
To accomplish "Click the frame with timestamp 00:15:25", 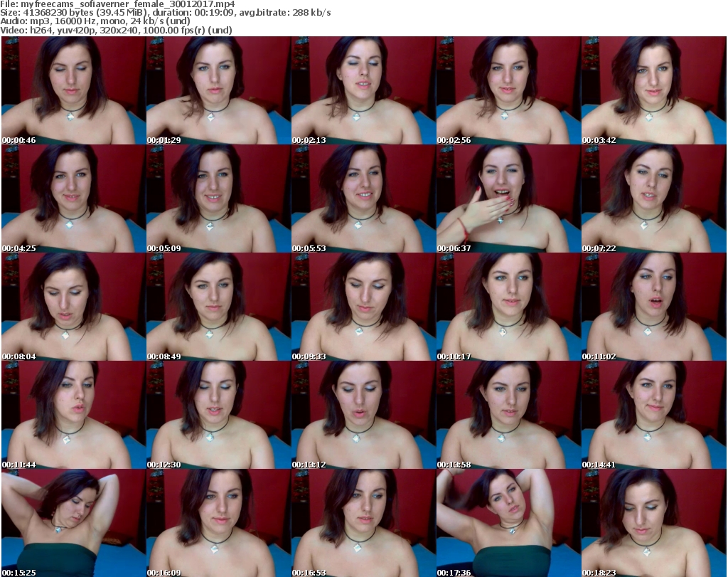I will click(x=73, y=523).
